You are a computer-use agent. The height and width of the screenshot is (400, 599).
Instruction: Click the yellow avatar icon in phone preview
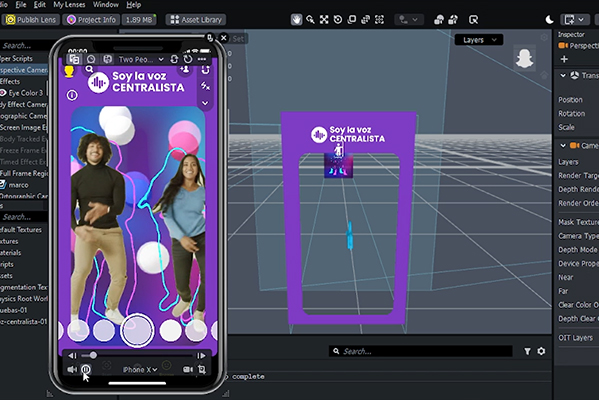[x=69, y=71]
